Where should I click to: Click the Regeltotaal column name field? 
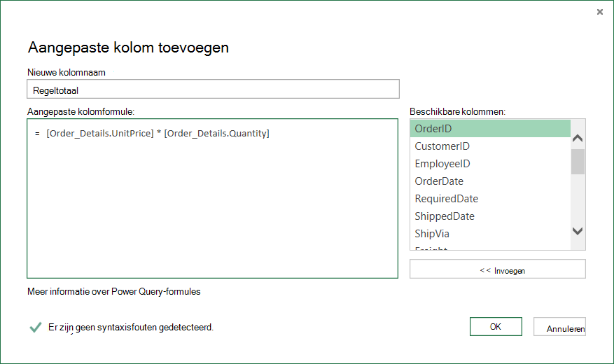click(213, 89)
